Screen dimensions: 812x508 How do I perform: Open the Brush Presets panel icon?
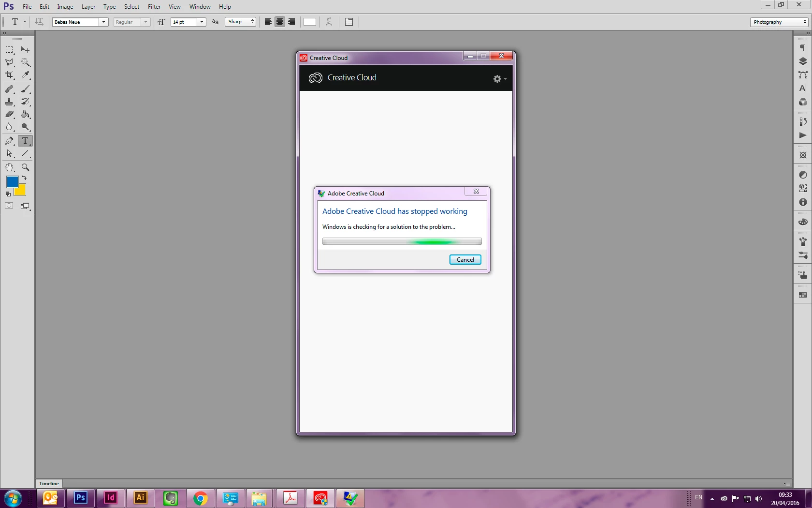click(803, 255)
